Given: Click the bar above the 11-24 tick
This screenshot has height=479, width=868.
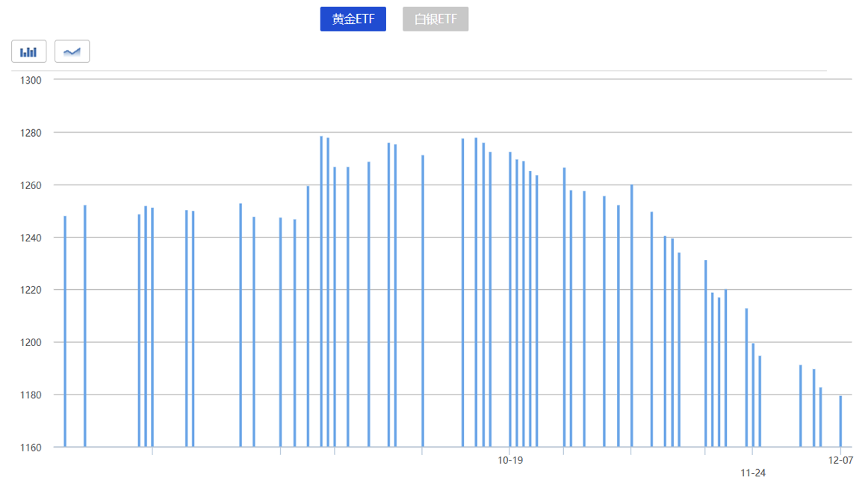Looking at the screenshot, I should [753, 395].
